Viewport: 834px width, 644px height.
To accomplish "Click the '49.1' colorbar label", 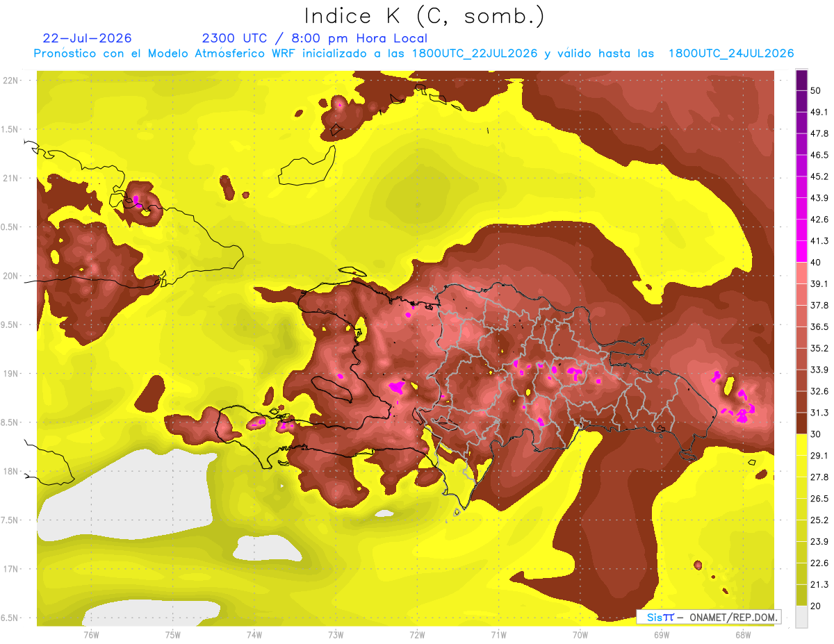I will point(819,111).
